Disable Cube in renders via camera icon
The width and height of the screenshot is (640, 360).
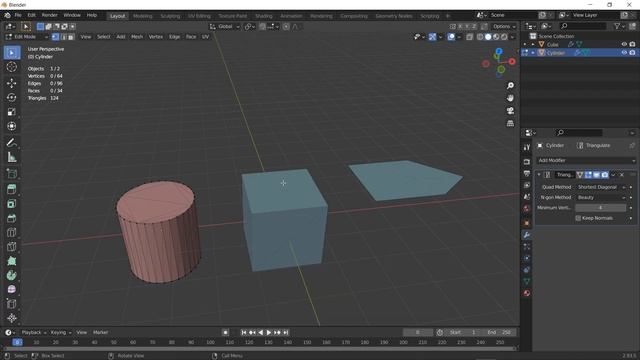[632, 44]
